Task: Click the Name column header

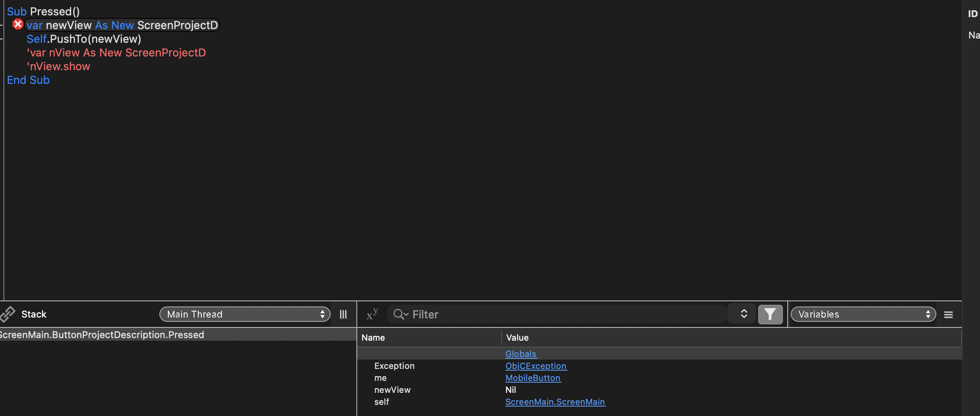Action: point(373,338)
